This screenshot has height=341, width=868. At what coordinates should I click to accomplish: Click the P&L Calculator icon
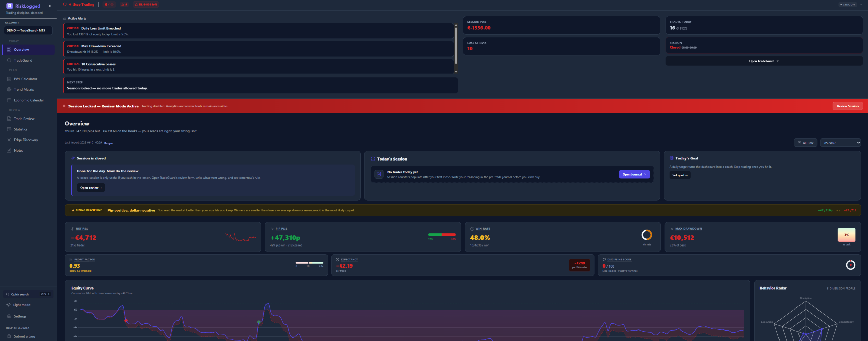[9, 79]
